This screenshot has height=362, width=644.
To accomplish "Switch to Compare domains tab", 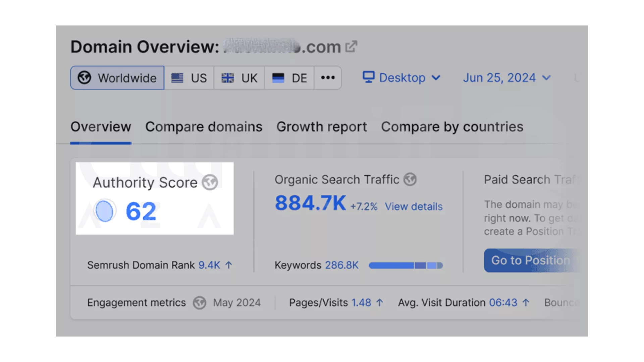I will click(204, 127).
